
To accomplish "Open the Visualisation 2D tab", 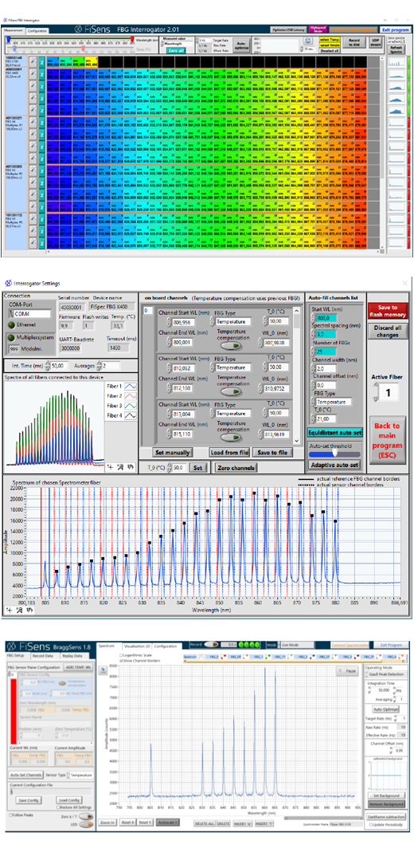I will point(136,646).
